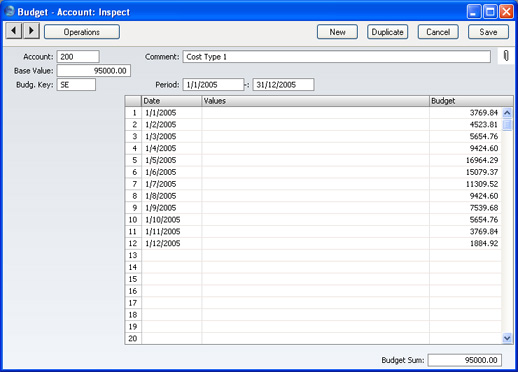Click the scroll down arrow of table
Screen dimensions: 518x372
tap(507, 338)
